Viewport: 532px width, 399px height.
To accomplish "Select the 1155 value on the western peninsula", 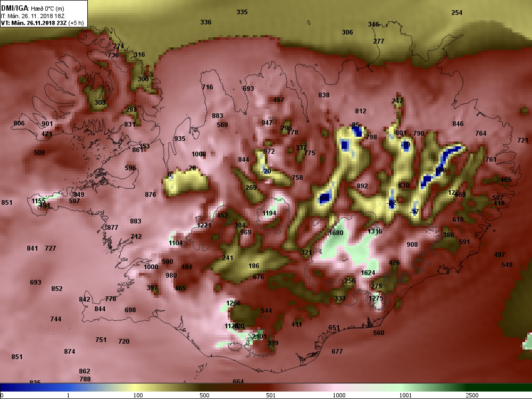I will click(x=38, y=201).
